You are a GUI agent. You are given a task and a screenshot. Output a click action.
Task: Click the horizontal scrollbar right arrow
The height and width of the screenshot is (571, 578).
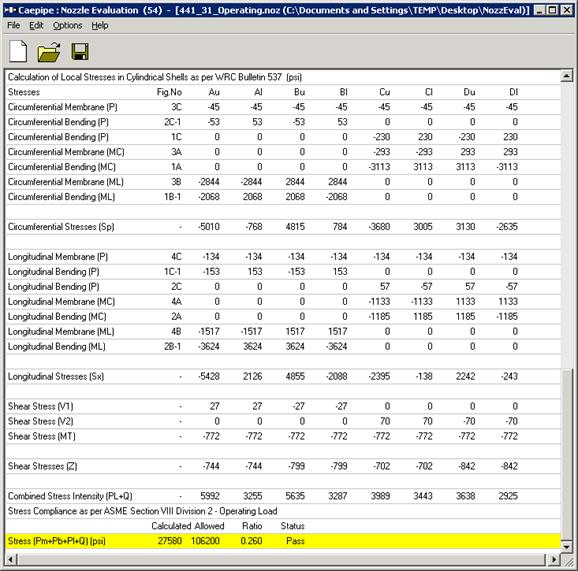pos(553,560)
